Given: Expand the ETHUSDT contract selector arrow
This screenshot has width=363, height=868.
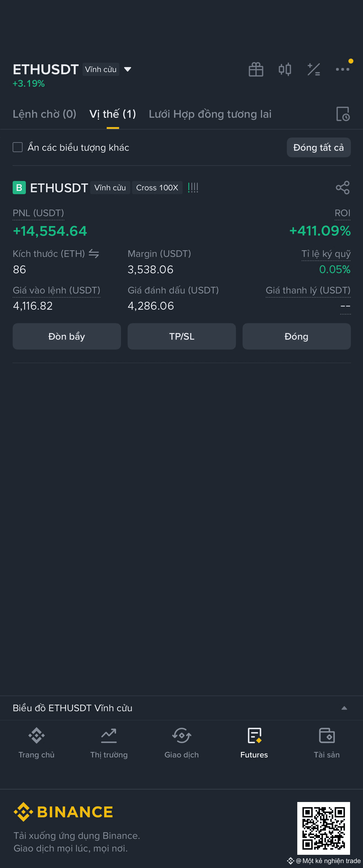Looking at the screenshot, I should (x=127, y=69).
